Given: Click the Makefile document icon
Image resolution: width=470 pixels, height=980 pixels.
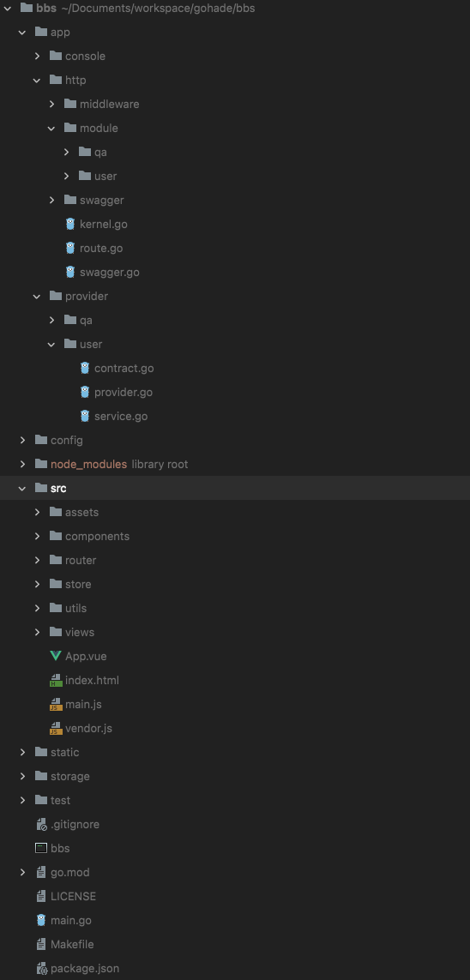Looking at the screenshot, I should [41, 944].
